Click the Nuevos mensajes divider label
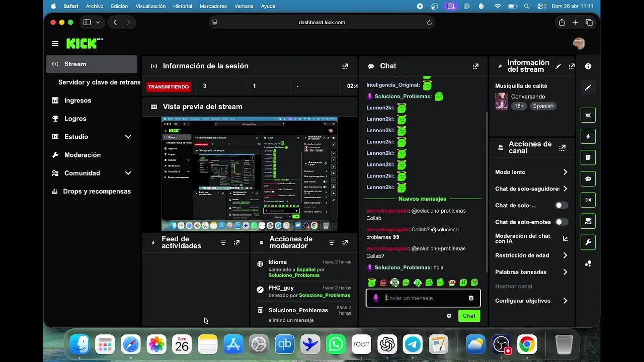This screenshot has width=644, height=362. [x=422, y=199]
